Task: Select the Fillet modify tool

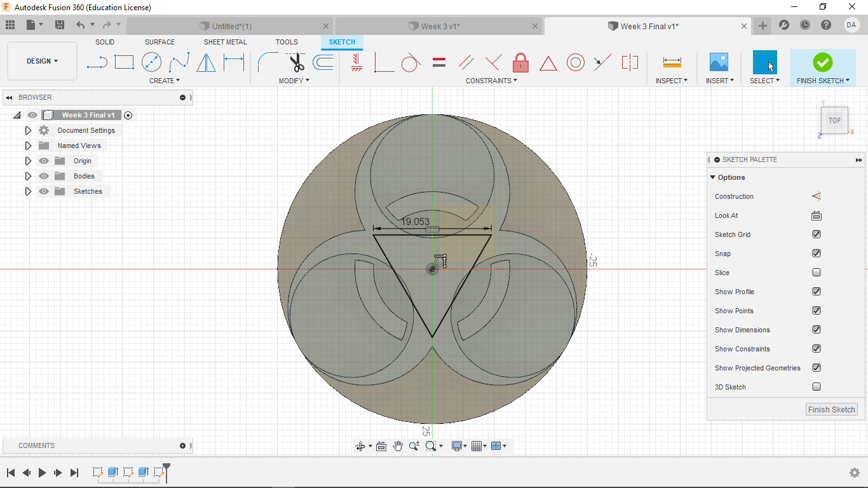Action: tap(268, 62)
